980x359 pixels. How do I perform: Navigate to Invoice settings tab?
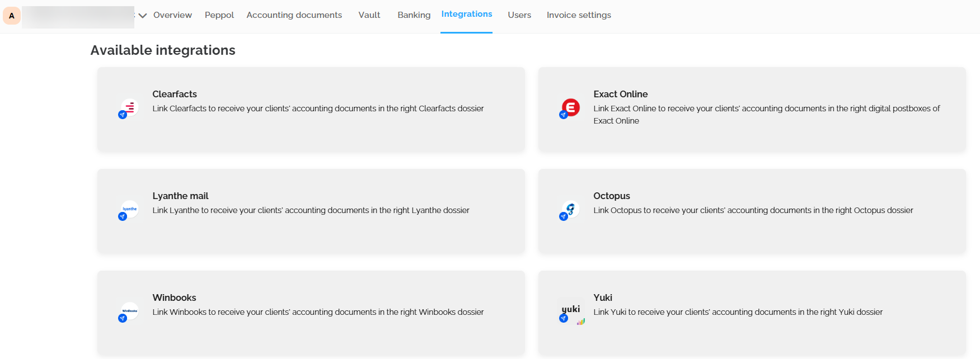click(x=578, y=15)
